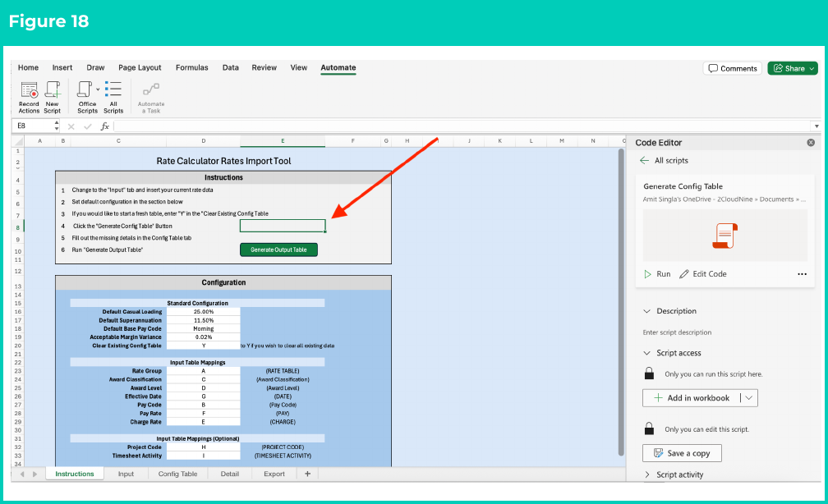This screenshot has width=828, height=504.
Task: Click the Generate Output Table button
Action: (x=278, y=250)
